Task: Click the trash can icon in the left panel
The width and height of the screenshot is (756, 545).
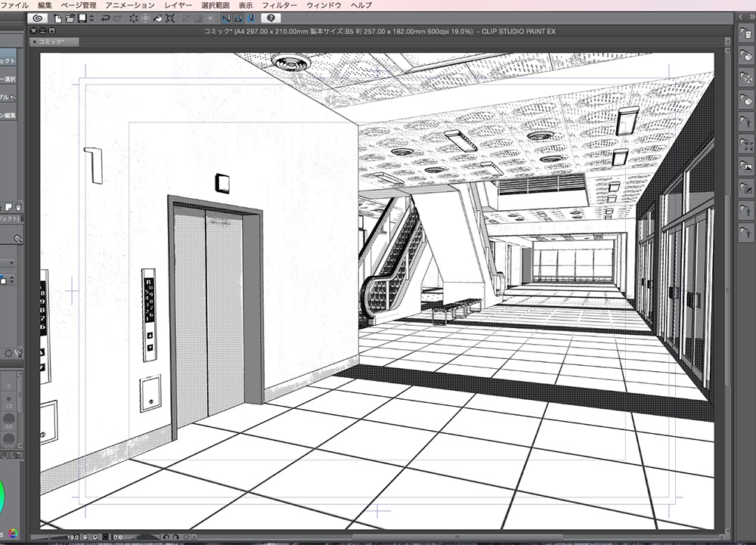Action: [18, 207]
